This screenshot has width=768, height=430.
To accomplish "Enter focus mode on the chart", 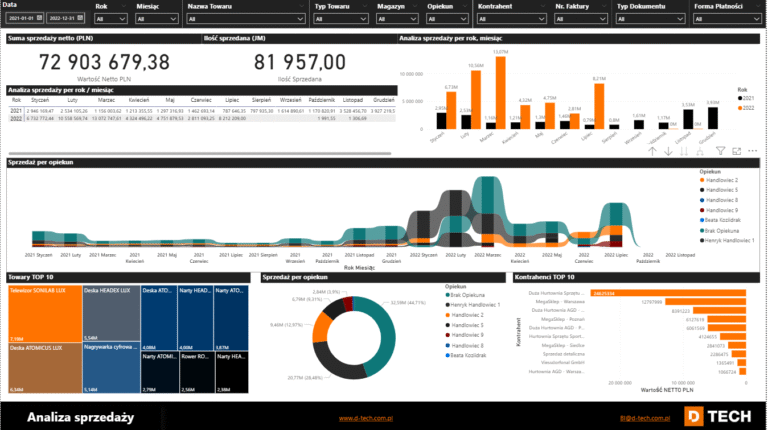I will click(x=736, y=151).
